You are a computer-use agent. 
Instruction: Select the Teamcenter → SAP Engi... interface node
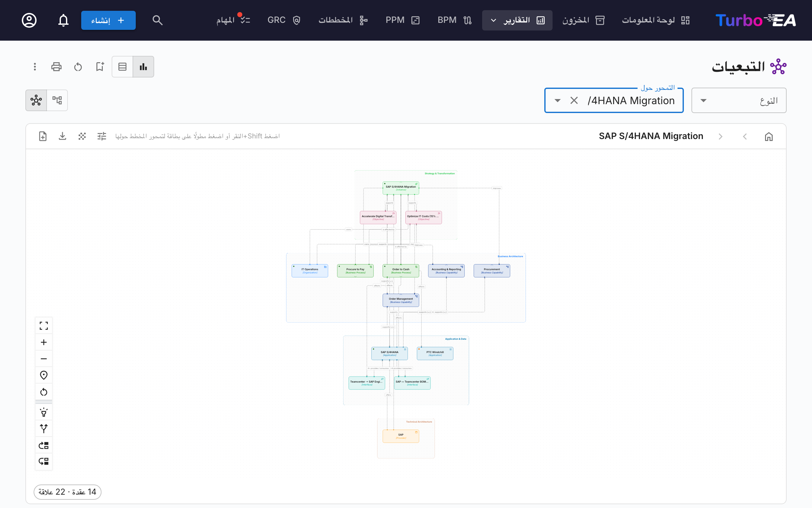click(x=367, y=383)
